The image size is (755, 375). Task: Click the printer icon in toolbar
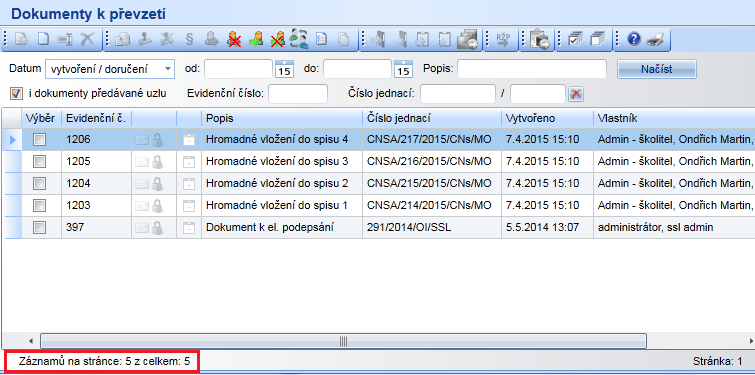[x=655, y=39]
